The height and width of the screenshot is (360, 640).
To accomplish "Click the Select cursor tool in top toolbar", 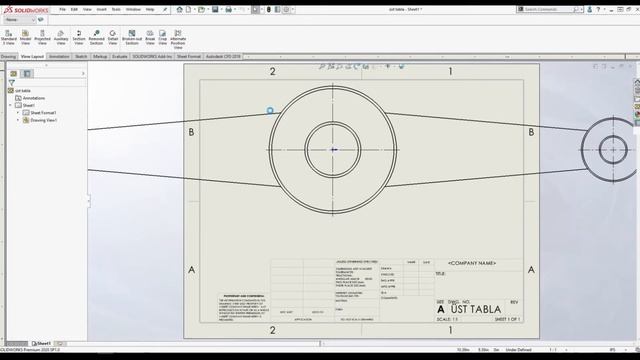I will (x=255, y=9).
